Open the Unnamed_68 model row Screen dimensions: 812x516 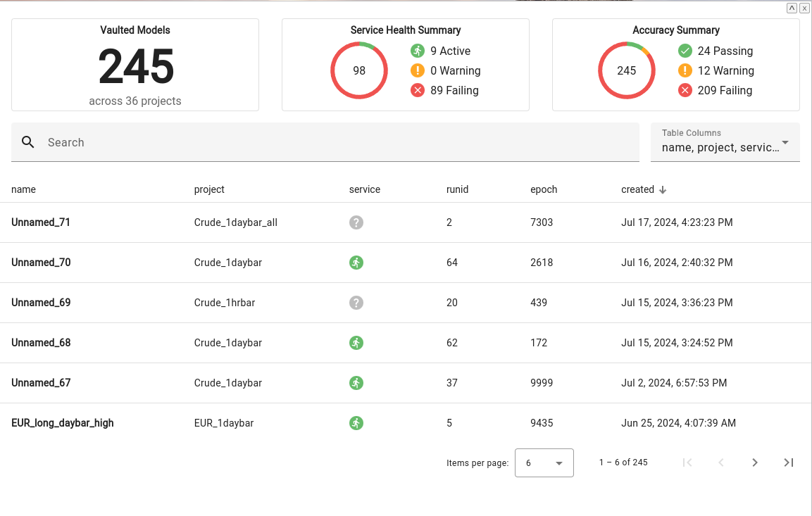(41, 343)
